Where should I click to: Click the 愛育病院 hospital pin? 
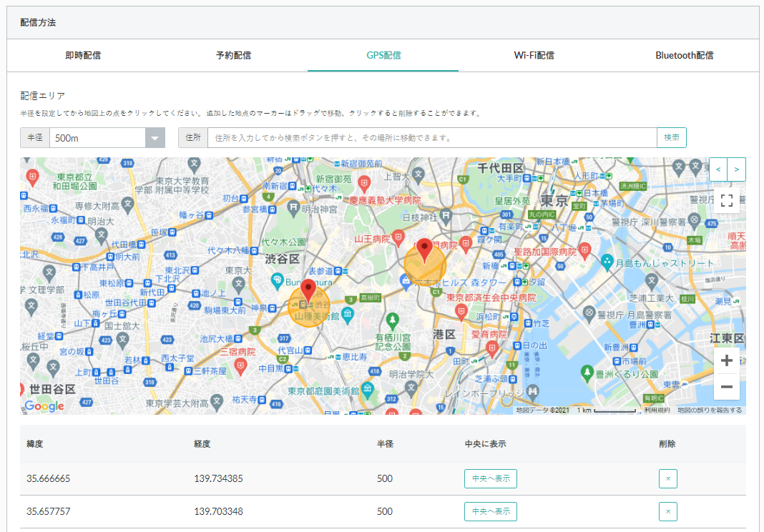[x=492, y=349]
